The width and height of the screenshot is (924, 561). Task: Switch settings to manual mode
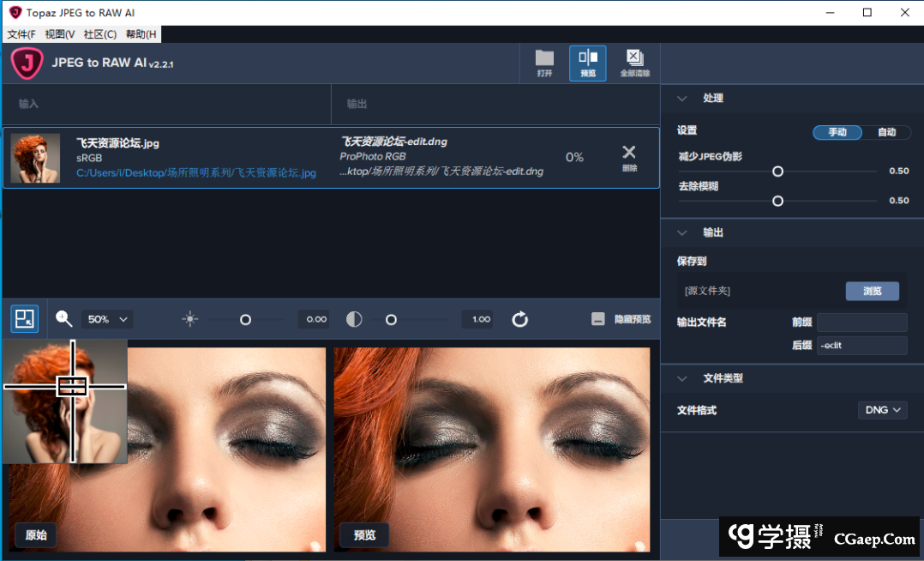click(x=837, y=132)
